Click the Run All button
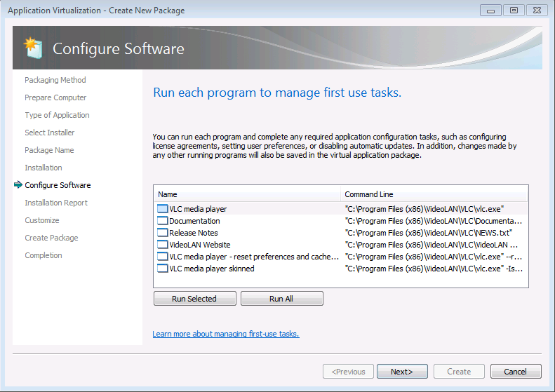 point(282,299)
